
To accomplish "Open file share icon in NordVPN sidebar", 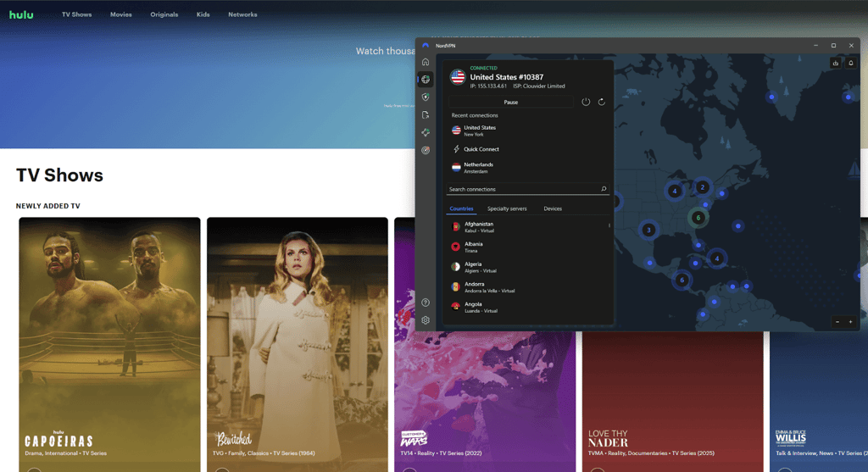I will point(426,115).
